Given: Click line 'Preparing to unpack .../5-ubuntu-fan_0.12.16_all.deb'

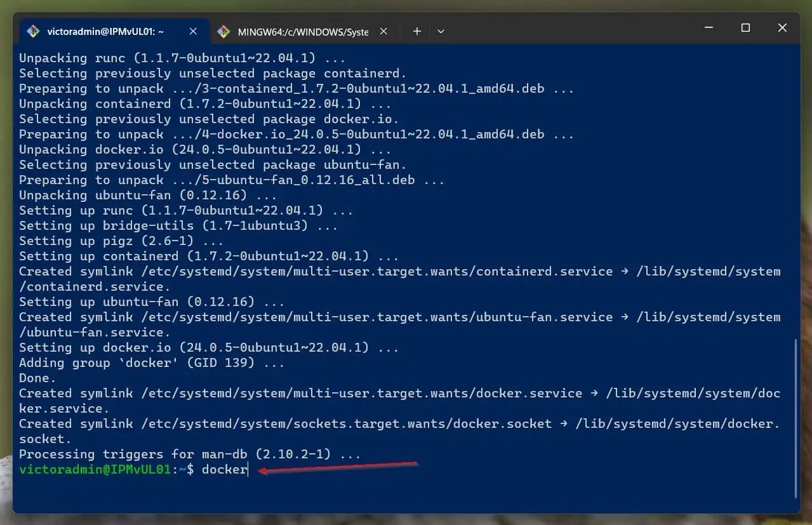Looking at the screenshot, I should 232,180.
